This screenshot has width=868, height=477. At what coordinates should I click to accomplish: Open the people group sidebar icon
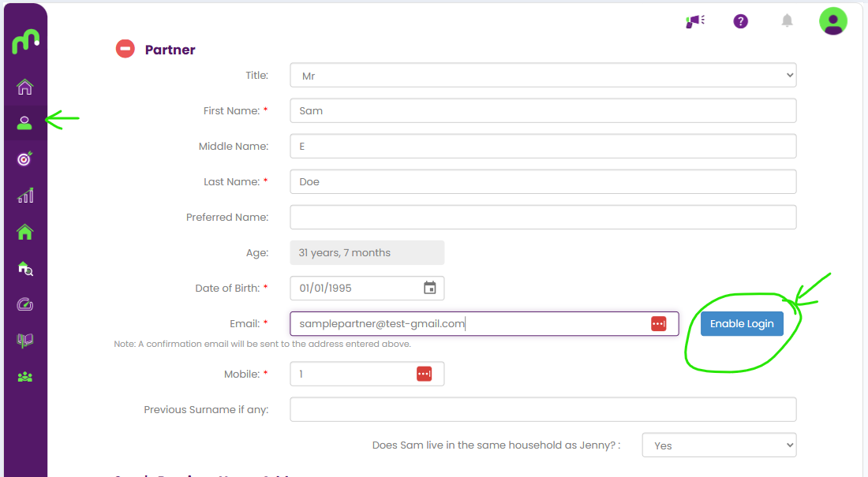coord(25,378)
